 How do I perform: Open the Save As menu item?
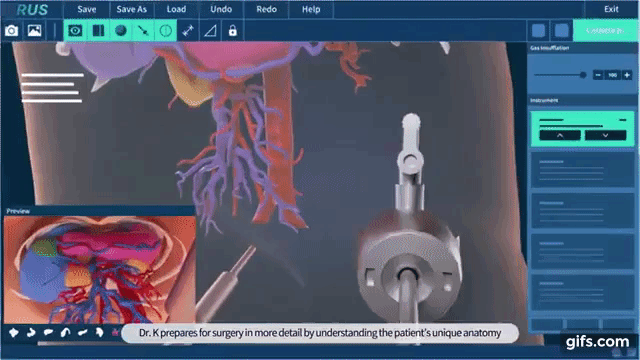[131, 9]
